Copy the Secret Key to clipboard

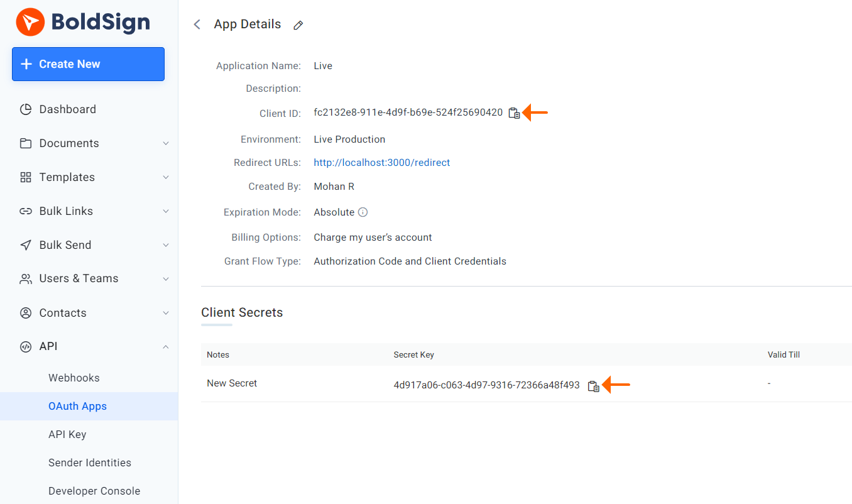[593, 385]
